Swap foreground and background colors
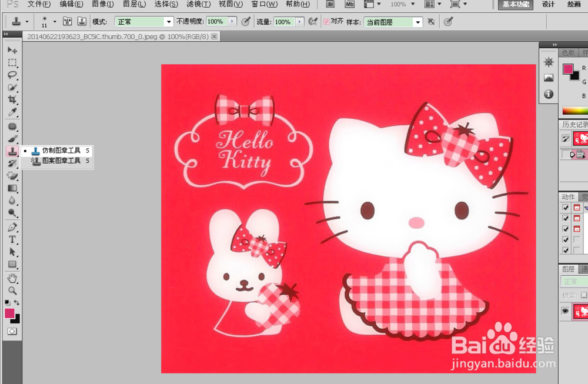Screen dimensions: 588x384 (x=16, y=302)
